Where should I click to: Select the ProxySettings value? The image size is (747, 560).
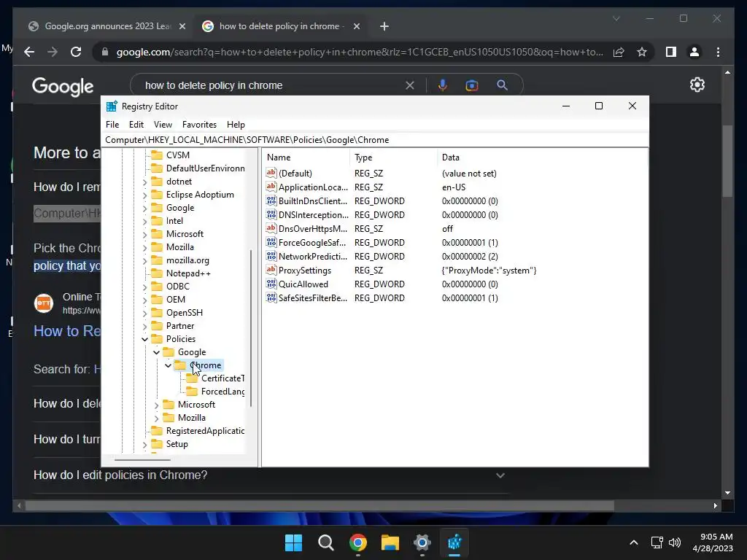pos(305,271)
